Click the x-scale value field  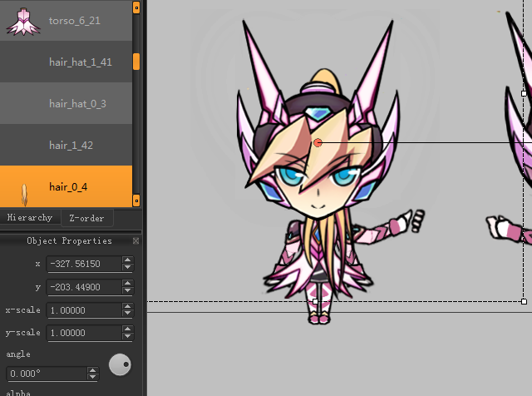click(81, 310)
